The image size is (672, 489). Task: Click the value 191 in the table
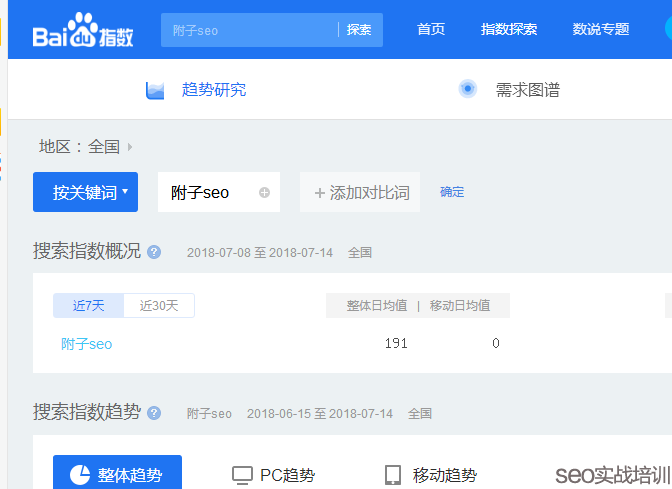pyautogui.click(x=396, y=343)
